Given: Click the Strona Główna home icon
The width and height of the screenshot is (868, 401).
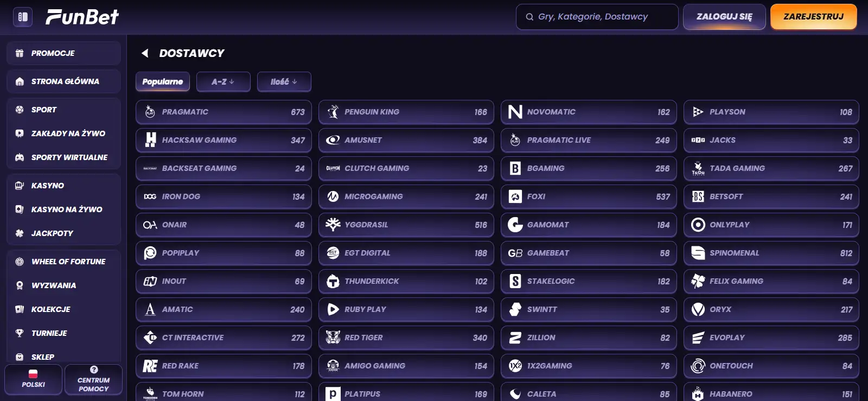Looking at the screenshot, I should (20, 81).
